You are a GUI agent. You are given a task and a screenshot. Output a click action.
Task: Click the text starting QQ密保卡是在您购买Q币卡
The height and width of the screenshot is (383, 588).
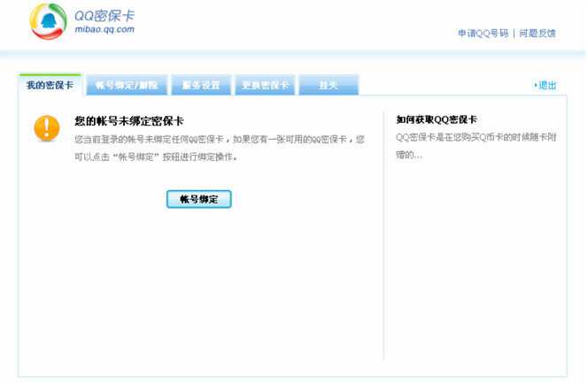coord(476,146)
